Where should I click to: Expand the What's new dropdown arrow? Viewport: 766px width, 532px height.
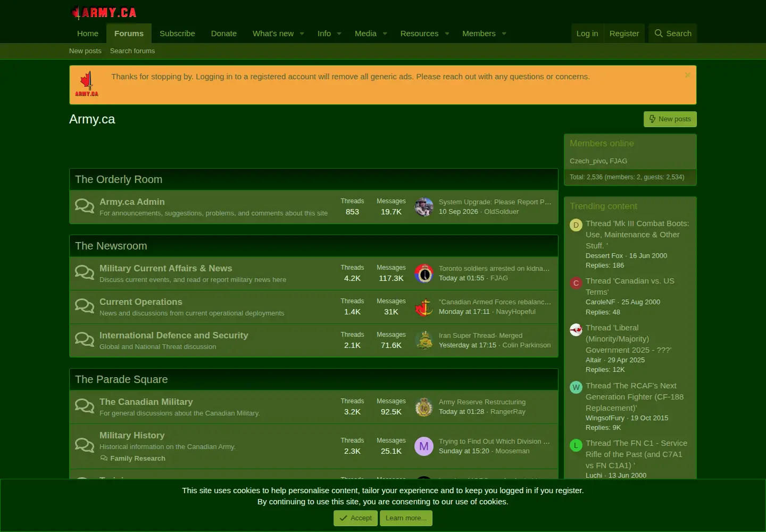(x=302, y=34)
